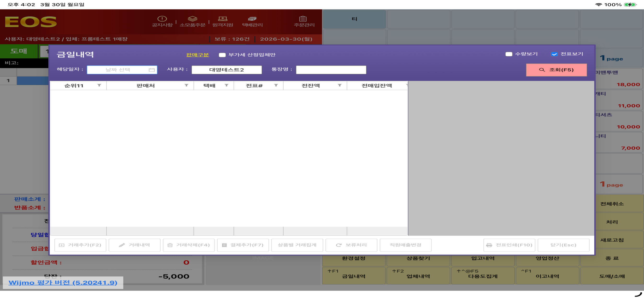Enable the 수량보기 checkbox
The width and height of the screenshot is (644, 298).
(x=509, y=54)
